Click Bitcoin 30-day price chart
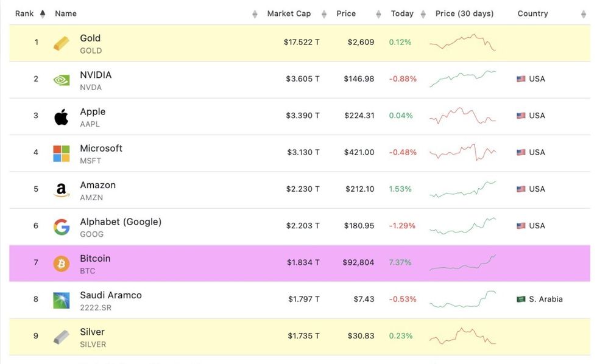Screen dimensions: 597x364 point(462,262)
